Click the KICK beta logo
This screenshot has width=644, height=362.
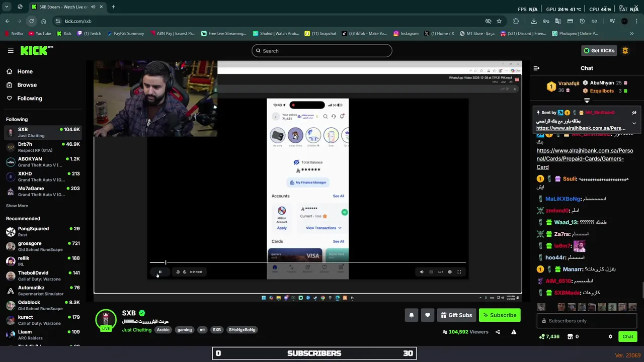(36, 50)
